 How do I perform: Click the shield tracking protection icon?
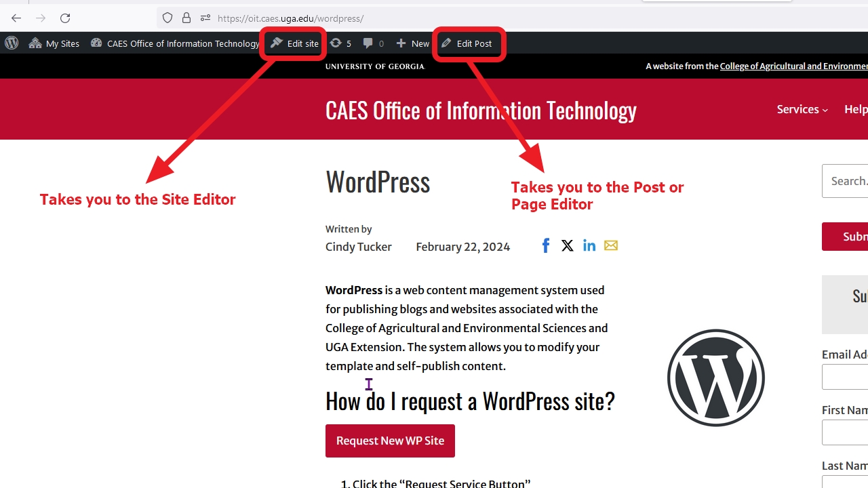point(167,18)
